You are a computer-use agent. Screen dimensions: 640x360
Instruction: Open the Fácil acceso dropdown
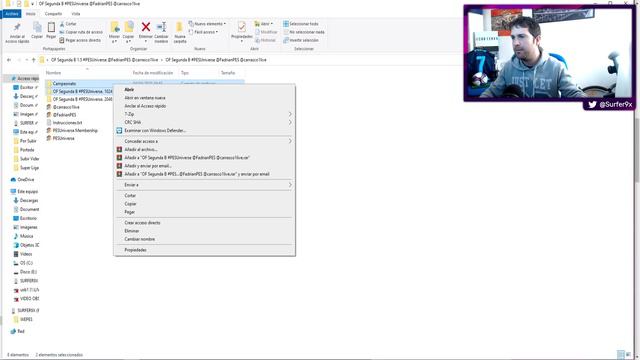tap(204, 32)
